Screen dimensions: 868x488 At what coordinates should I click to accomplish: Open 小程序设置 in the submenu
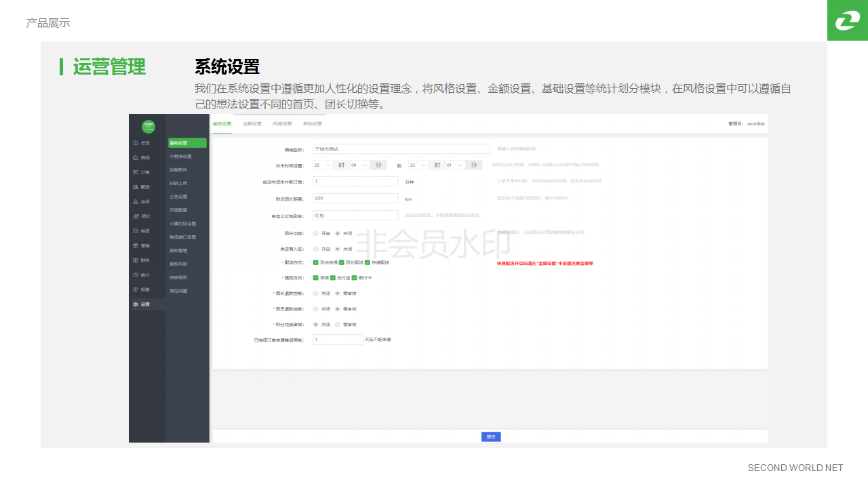pyautogui.click(x=180, y=157)
